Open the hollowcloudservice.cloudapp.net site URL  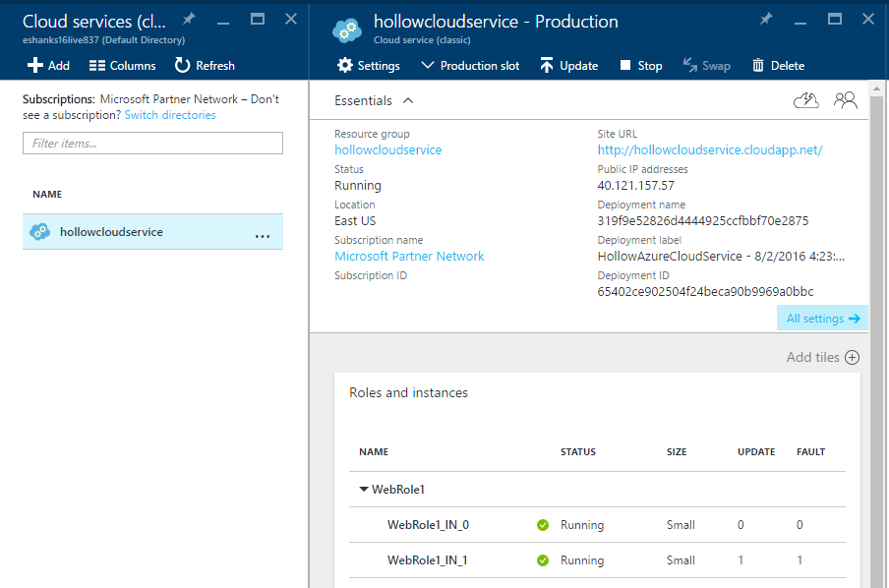709,150
